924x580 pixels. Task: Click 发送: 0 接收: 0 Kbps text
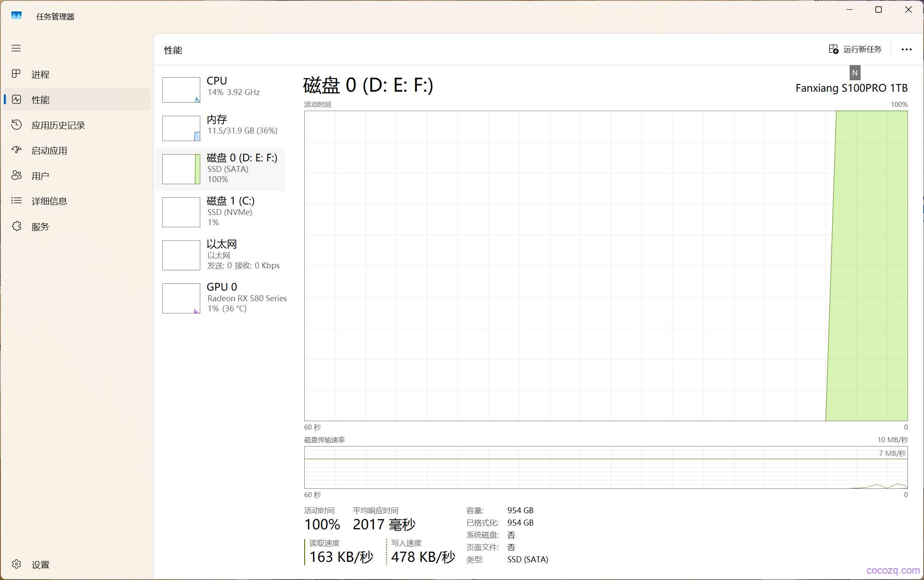coord(243,265)
